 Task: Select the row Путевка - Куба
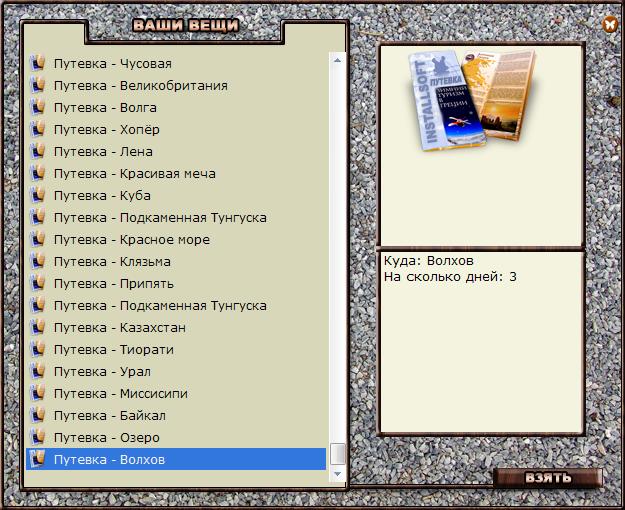(x=176, y=195)
